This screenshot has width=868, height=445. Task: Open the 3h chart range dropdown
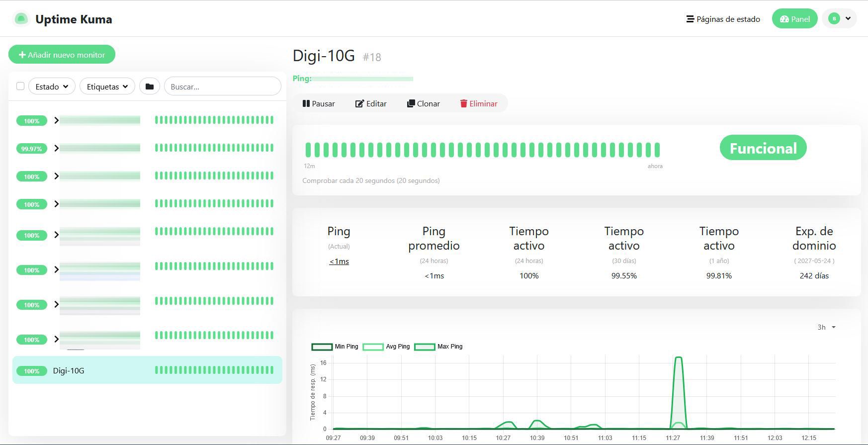click(826, 327)
